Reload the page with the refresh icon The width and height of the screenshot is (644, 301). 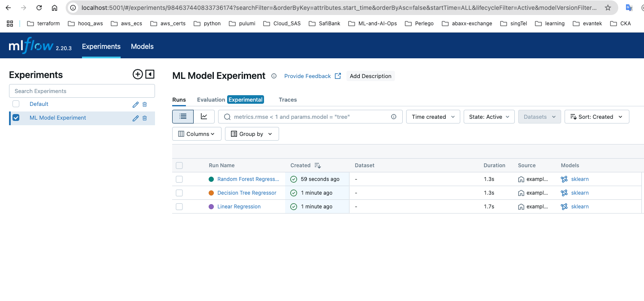(39, 8)
